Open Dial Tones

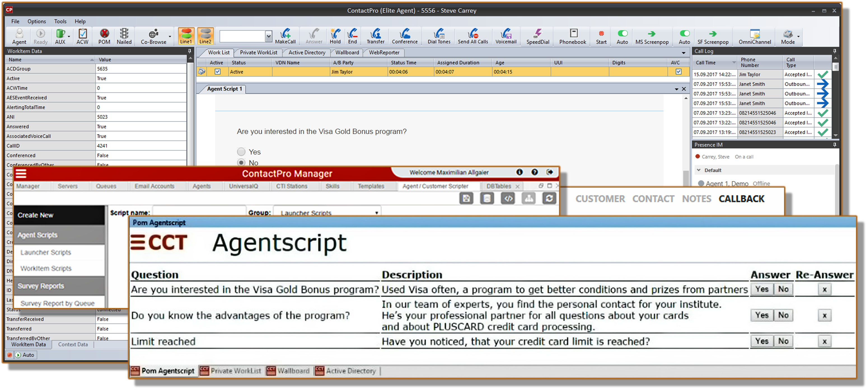(439, 36)
